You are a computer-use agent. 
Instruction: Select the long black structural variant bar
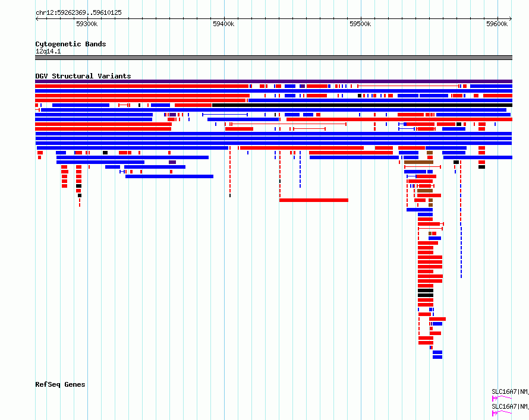(362, 105)
